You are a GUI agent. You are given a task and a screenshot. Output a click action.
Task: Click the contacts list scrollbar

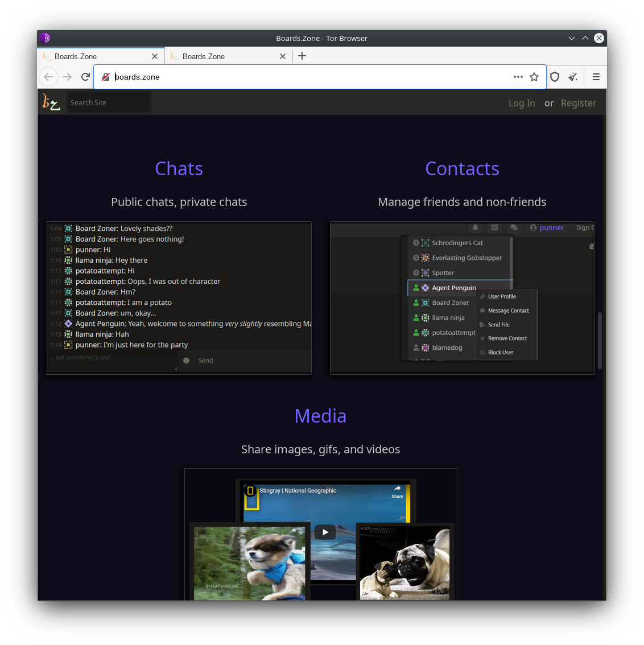(511, 263)
